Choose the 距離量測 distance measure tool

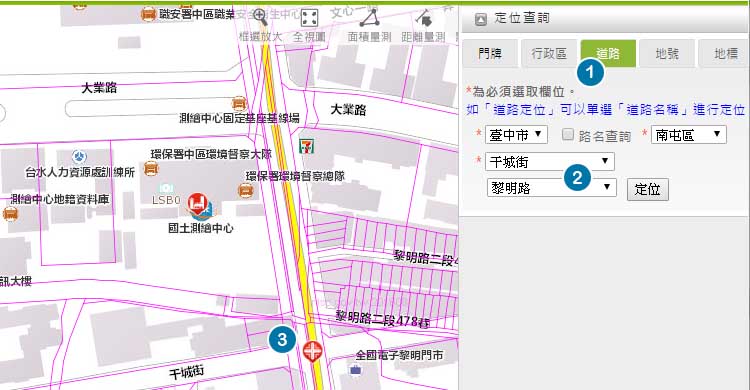click(x=423, y=26)
